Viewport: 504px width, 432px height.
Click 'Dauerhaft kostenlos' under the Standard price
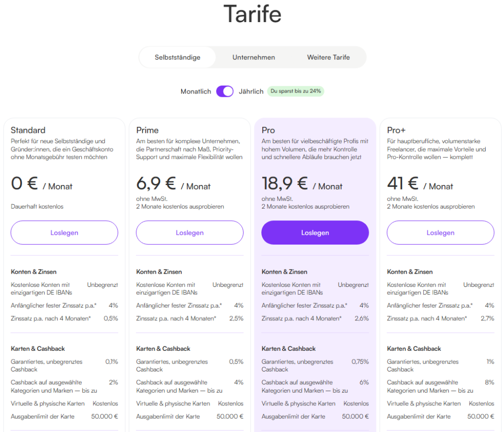click(36, 206)
